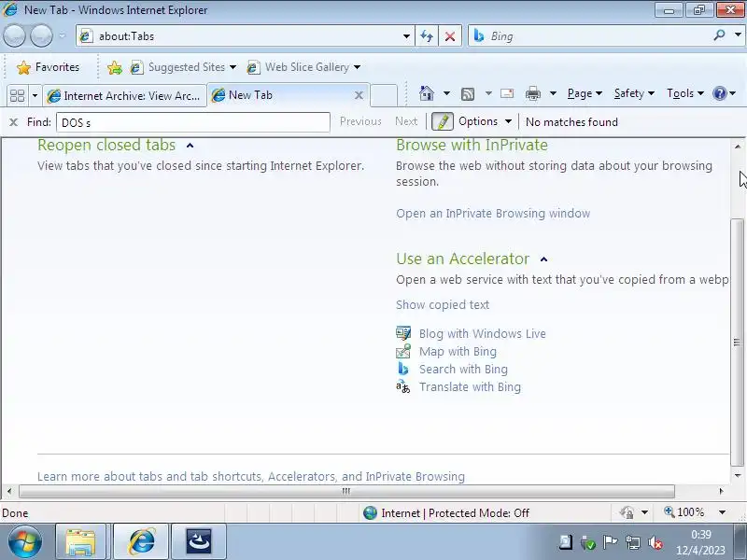Open the Print dropdown arrow
747x560 pixels.
tap(553, 93)
